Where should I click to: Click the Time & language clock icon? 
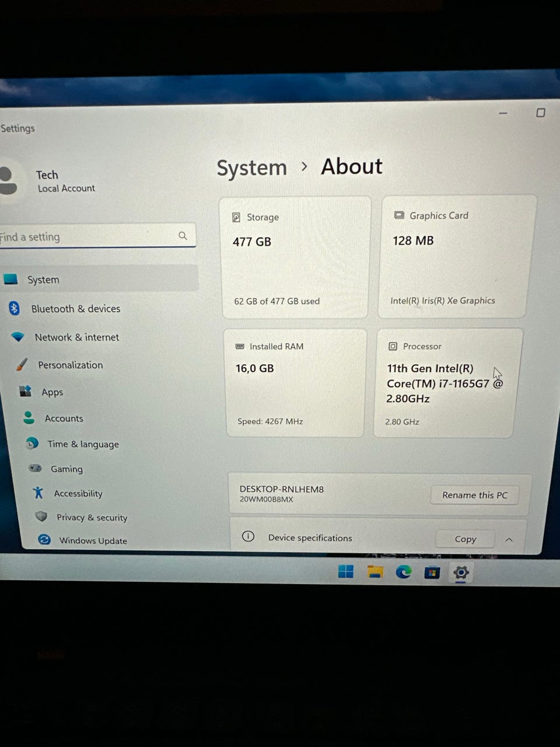pos(32,444)
